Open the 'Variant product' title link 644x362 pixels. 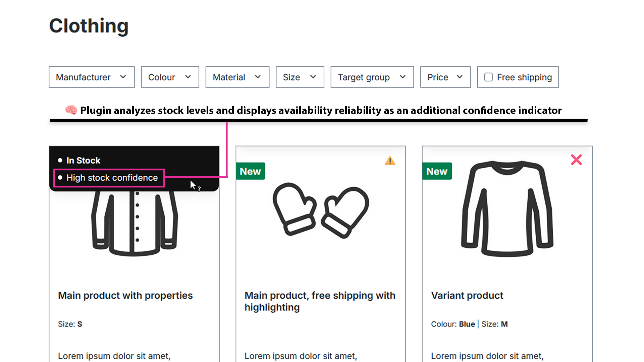click(467, 296)
